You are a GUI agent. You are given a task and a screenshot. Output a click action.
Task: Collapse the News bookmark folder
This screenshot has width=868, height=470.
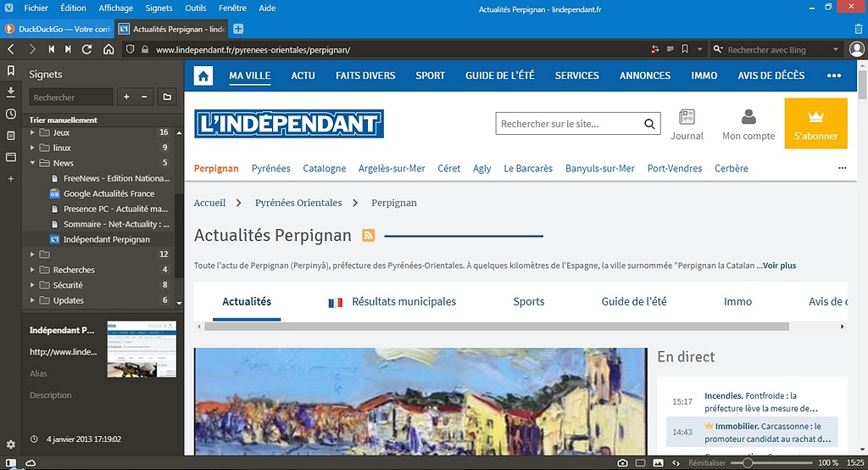[x=32, y=163]
